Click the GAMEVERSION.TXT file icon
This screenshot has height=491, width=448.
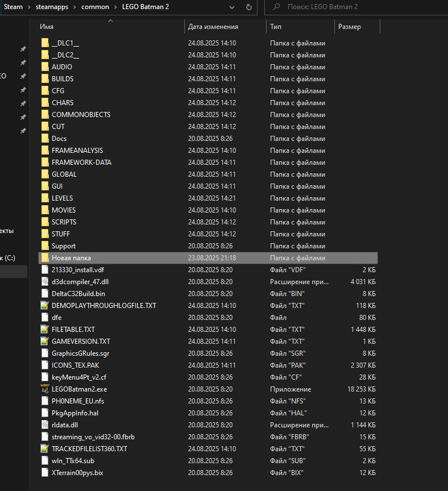(45, 342)
